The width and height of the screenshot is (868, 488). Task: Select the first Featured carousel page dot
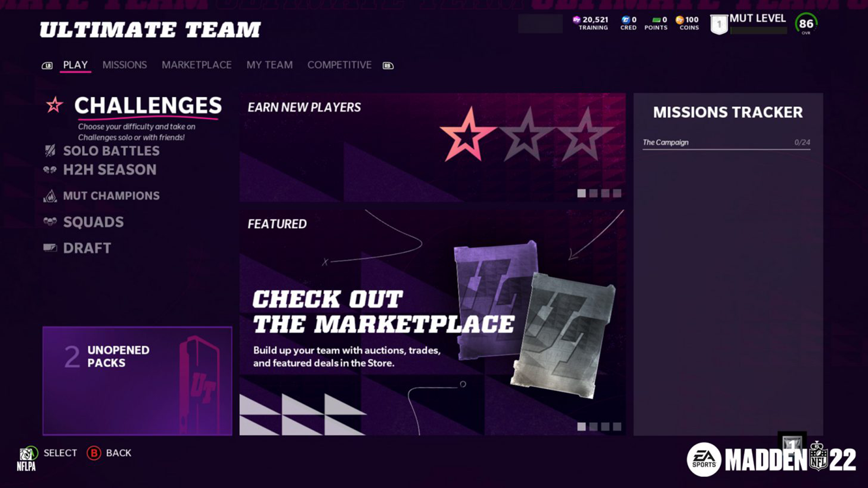[x=582, y=427]
